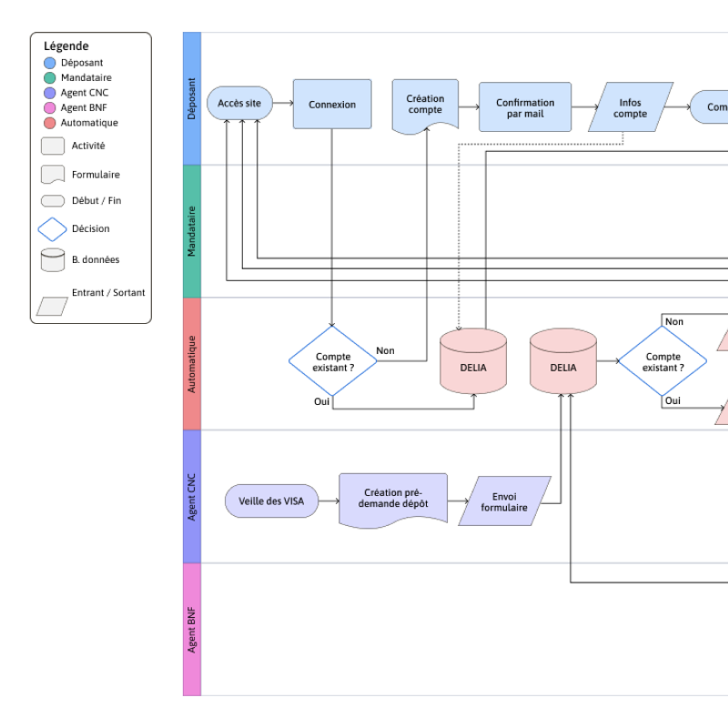
Task: Click the 'Activité' legend text
Action: pos(88,146)
